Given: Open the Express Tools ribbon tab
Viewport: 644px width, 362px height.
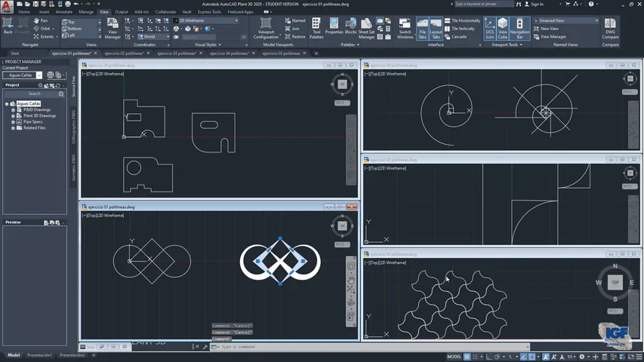Looking at the screenshot, I should coord(209,12).
